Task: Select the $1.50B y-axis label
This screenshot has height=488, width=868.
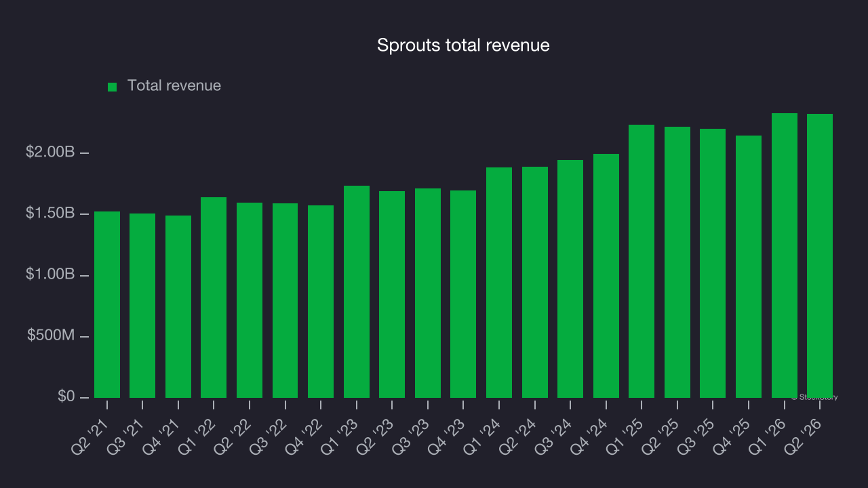Action: pos(50,213)
